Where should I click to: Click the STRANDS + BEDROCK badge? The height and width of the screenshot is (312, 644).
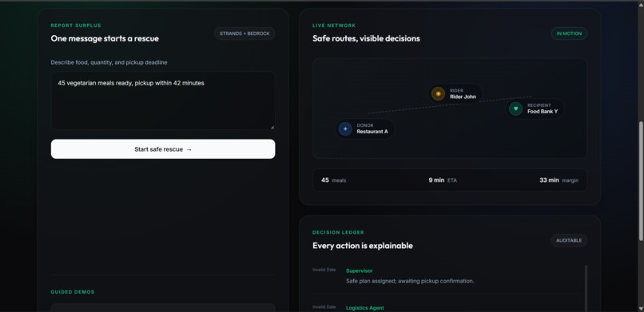[244, 34]
